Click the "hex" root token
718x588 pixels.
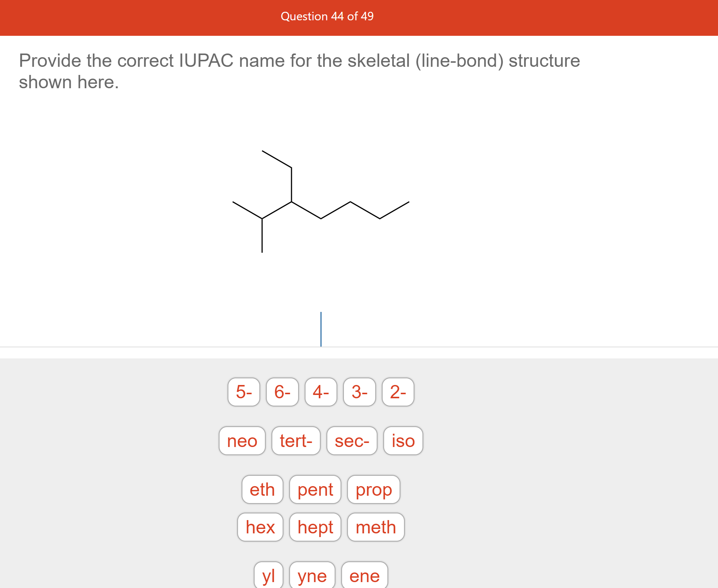[260, 527]
